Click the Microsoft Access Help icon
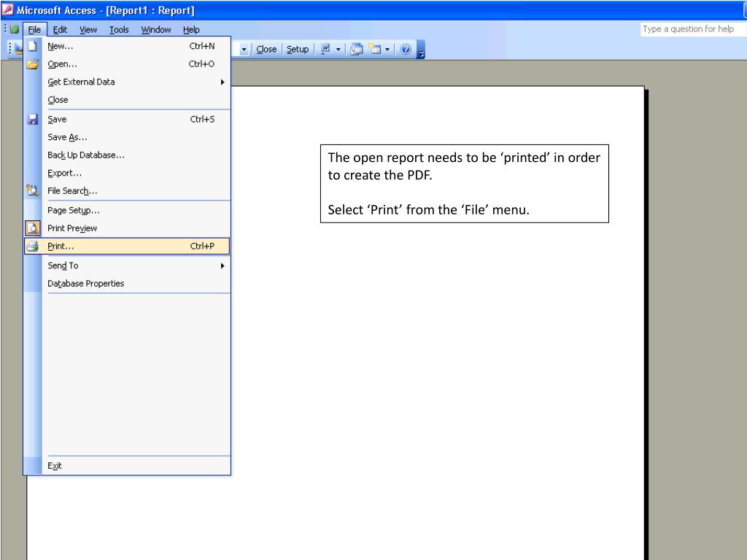The width and height of the screenshot is (747, 560). tap(406, 49)
